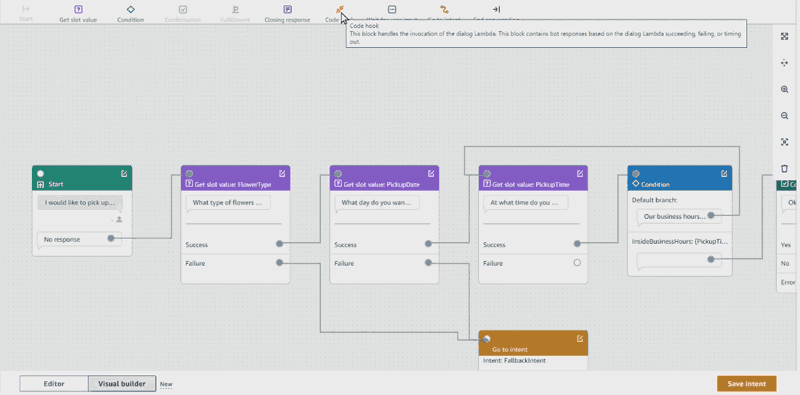Click the 'Intent: FallbackIntent' text
800x395 pixels.
pos(514,360)
